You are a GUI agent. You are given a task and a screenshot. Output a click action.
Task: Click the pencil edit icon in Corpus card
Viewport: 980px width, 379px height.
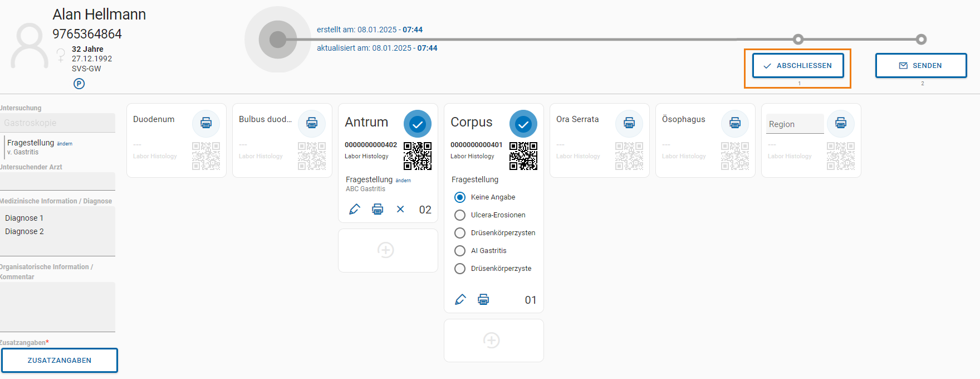point(460,299)
